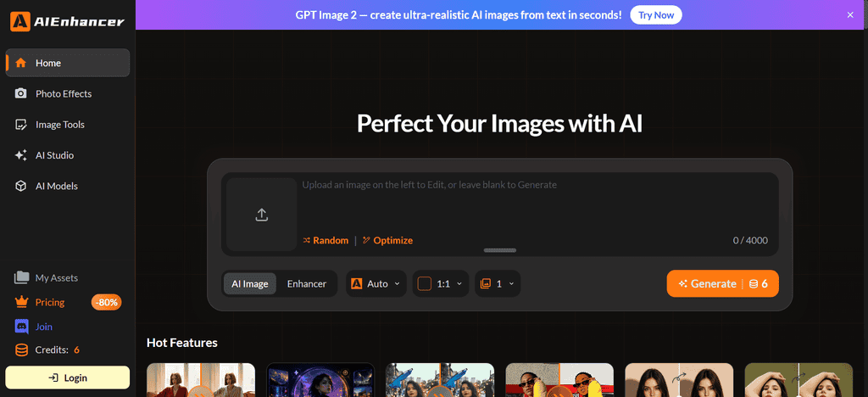Click the Home house icon

(21, 63)
